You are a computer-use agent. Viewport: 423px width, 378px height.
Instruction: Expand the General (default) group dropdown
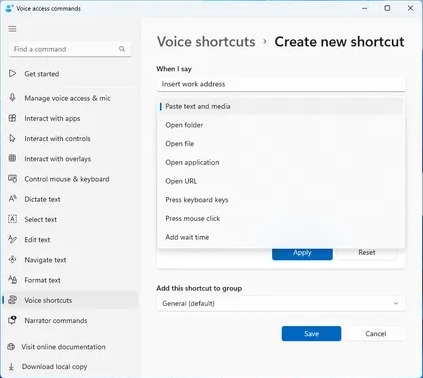pos(281,303)
